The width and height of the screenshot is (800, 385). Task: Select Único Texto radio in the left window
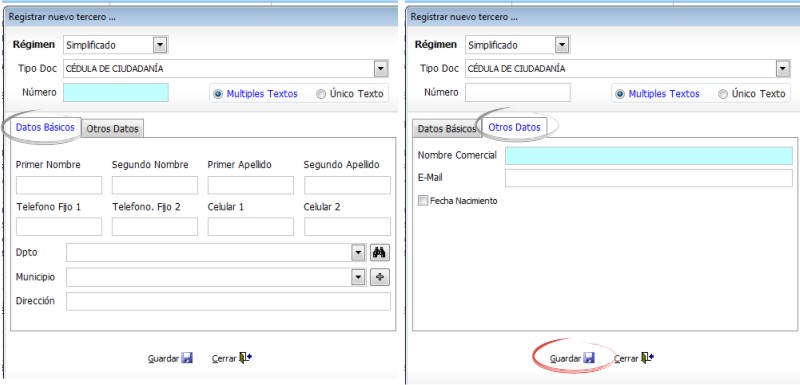tap(321, 94)
